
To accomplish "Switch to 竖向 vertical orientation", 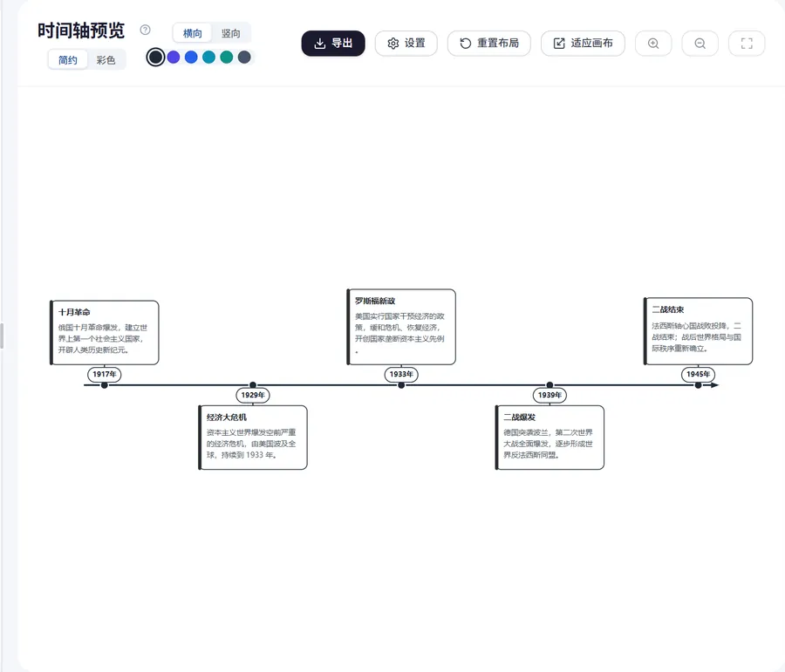I will coord(231,33).
